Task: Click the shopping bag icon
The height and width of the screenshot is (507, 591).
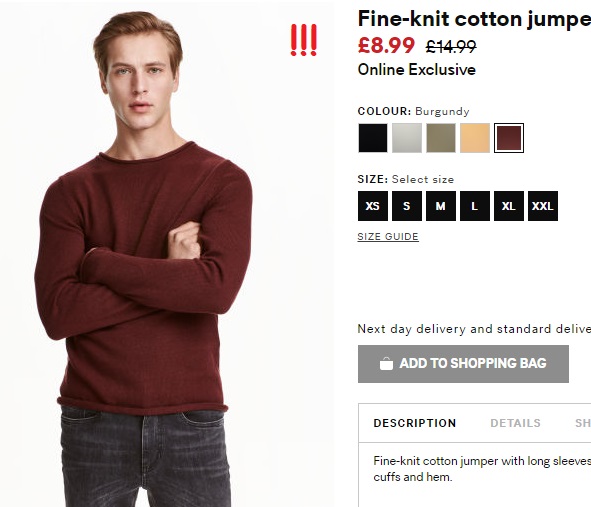Action: tap(386, 364)
